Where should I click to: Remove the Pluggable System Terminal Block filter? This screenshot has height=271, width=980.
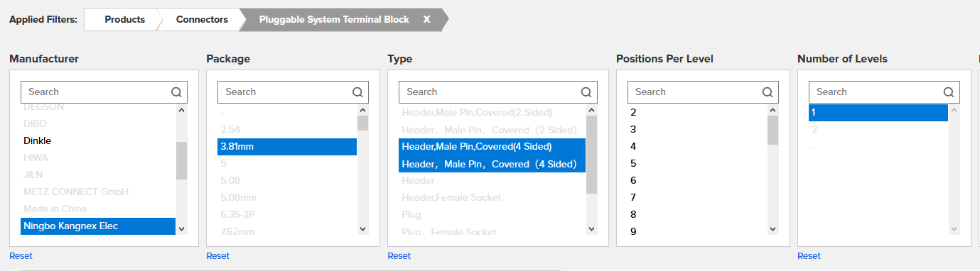[x=426, y=20]
